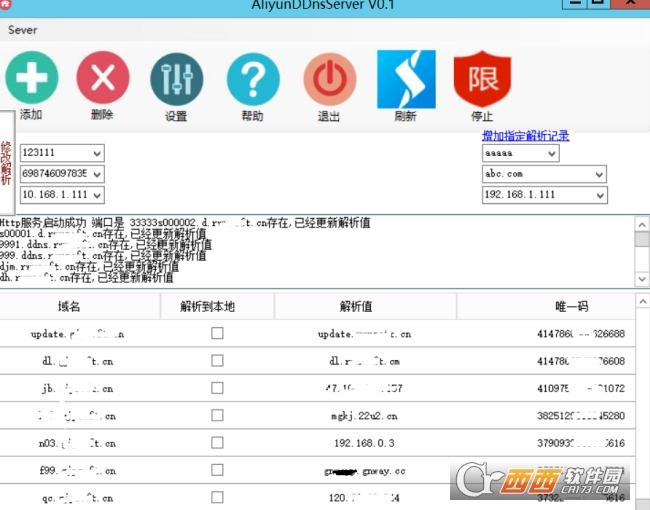Viewport: 650px width, 510px height.
Task: Click the djm. log entry
Action: click(x=89, y=266)
